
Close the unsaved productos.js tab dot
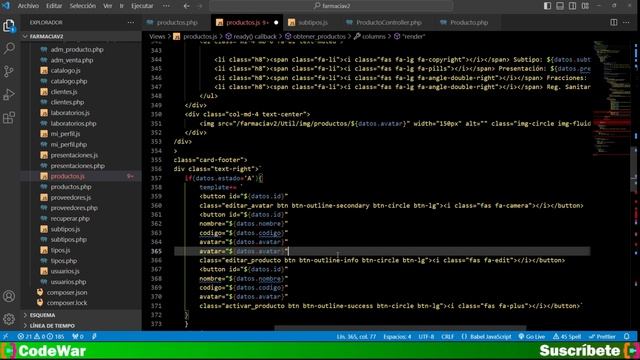pos(276,22)
